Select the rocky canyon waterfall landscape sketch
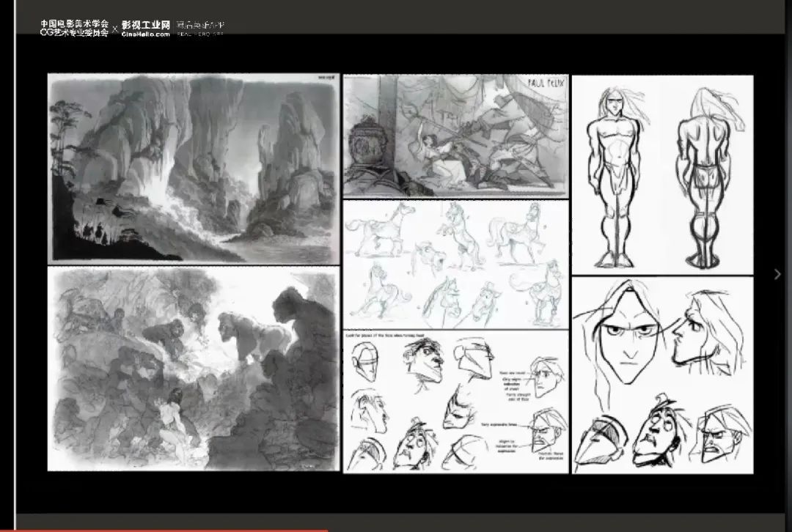Image resolution: width=792 pixels, height=532 pixels. (x=194, y=169)
